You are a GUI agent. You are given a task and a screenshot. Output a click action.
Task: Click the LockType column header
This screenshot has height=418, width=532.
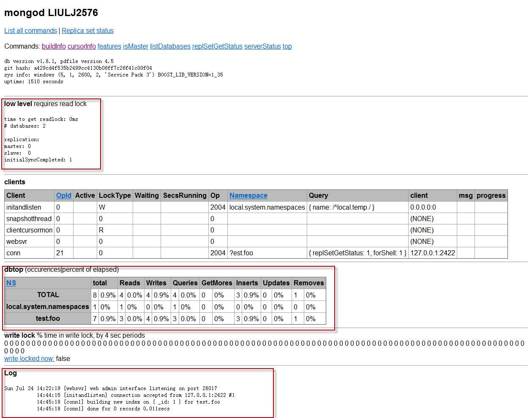[115, 195]
